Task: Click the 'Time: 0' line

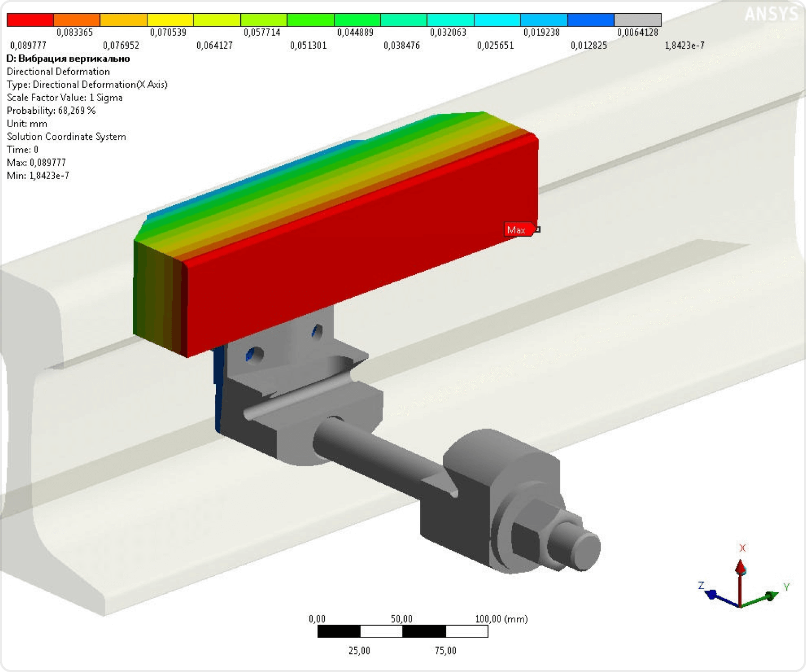Action: tap(22, 149)
